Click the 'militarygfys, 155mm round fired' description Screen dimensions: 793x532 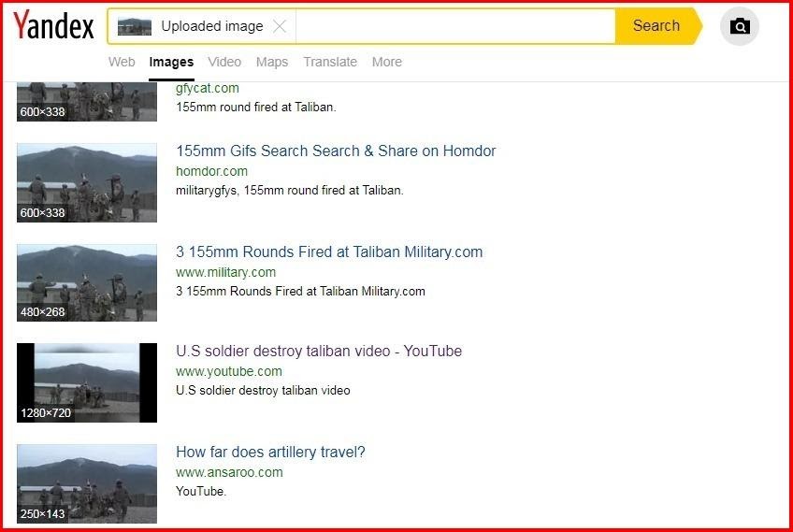pos(290,191)
